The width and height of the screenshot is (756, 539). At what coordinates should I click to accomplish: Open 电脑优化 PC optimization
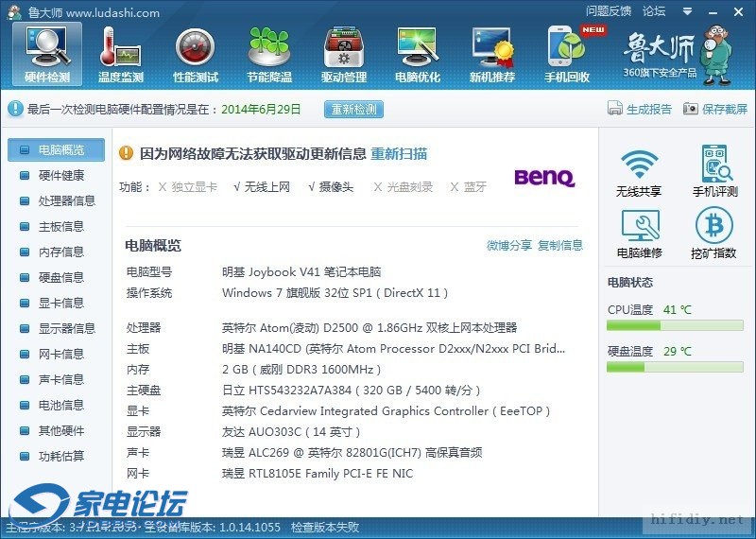[x=418, y=54]
